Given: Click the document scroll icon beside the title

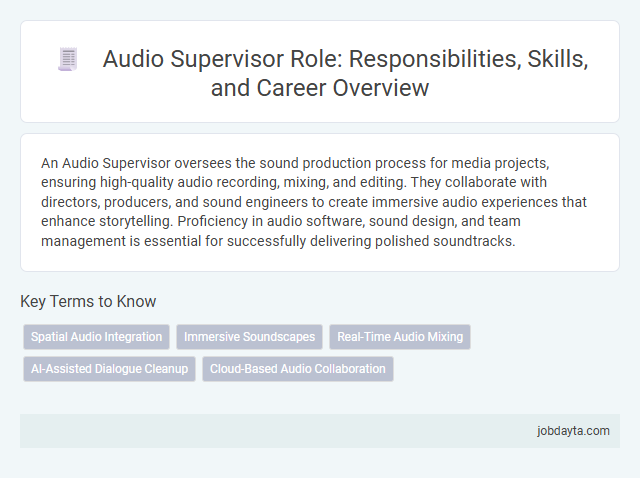Looking at the screenshot, I should click(x=68, y=60).
